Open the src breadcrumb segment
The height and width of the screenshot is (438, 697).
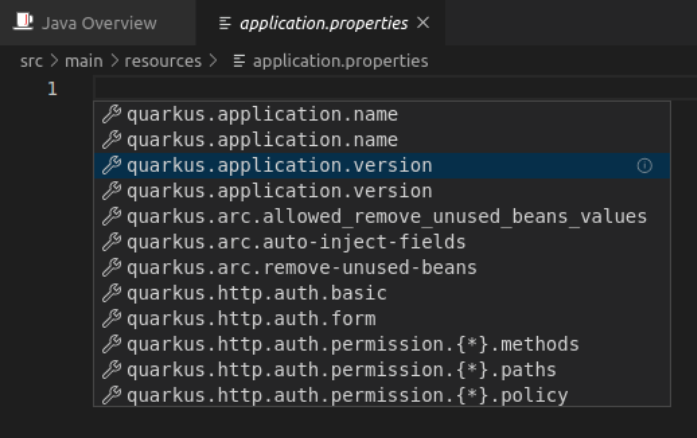click(x=31, y=61)
